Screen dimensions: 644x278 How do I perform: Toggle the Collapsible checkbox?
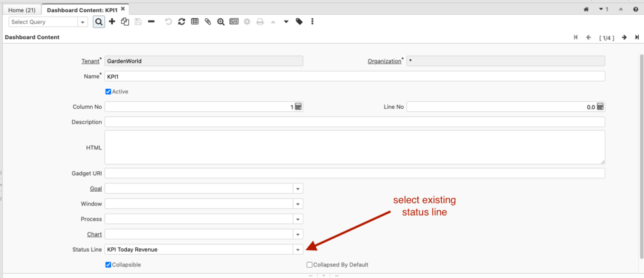[108, 264]
